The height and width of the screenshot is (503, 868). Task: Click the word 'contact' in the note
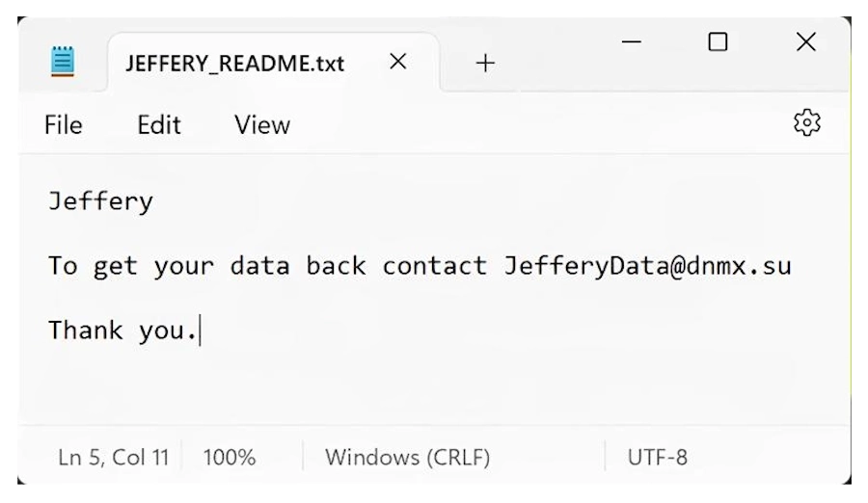click(434, 266)
